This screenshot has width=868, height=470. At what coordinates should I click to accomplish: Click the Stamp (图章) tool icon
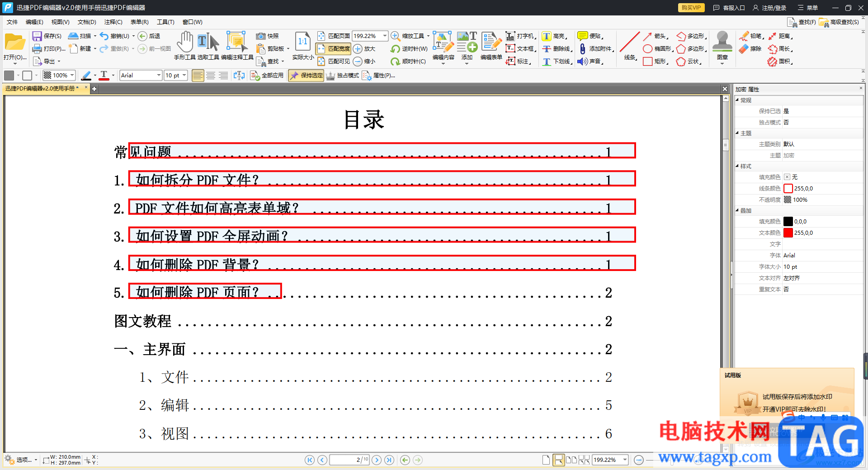click(722, 42)
